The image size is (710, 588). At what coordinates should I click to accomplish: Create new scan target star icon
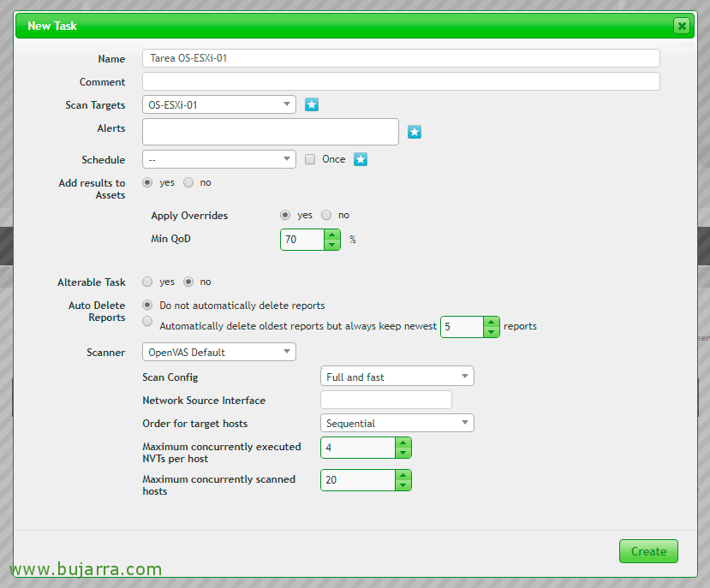click(312, 104)
